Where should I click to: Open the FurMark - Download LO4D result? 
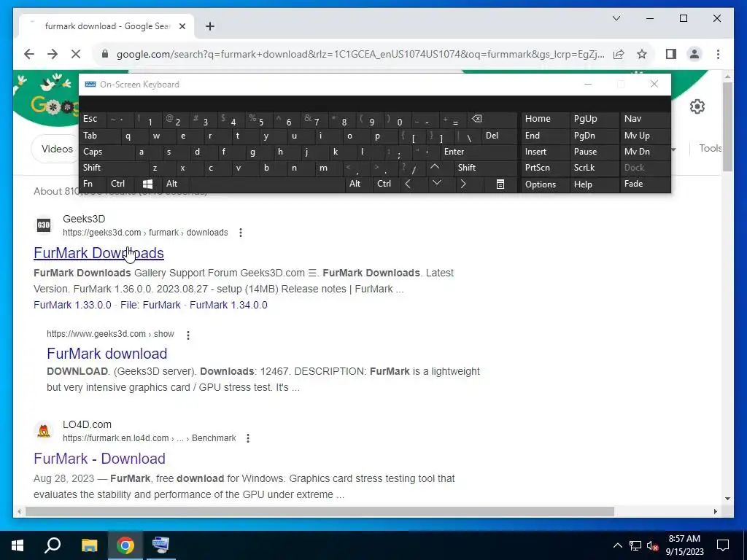tap(99, 458)
